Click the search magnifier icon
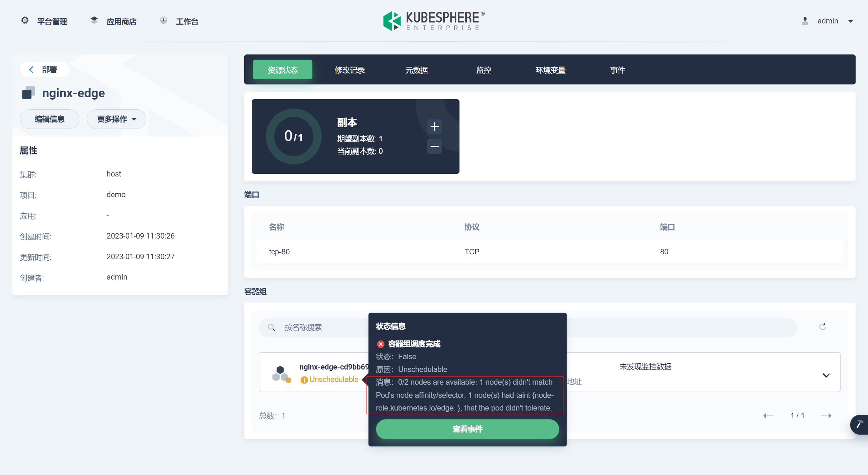This screenshot has width=868, height=475. click(x=271, y=327)
